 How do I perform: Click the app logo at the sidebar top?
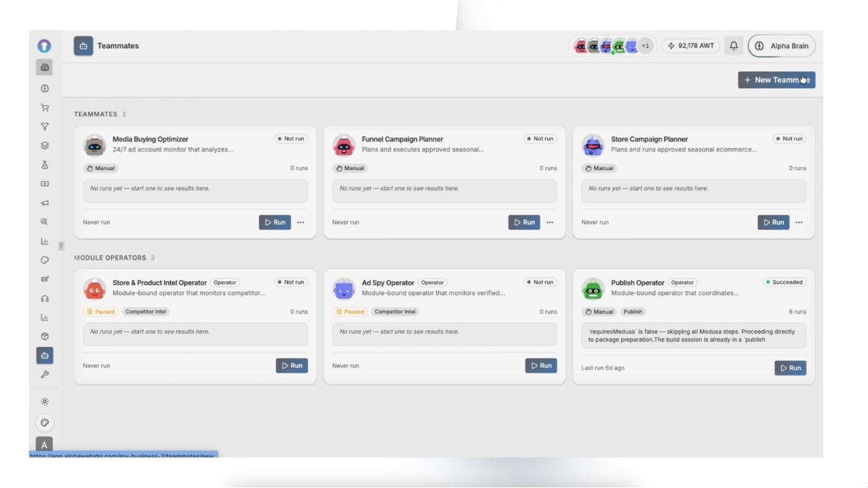(44, 46)
